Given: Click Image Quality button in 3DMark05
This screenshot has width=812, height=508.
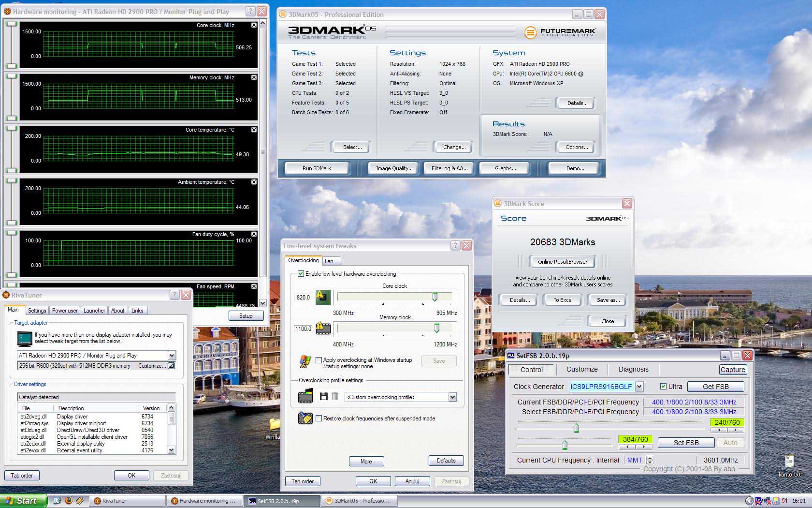Looking at the screenshot, I should coord(394,168).
